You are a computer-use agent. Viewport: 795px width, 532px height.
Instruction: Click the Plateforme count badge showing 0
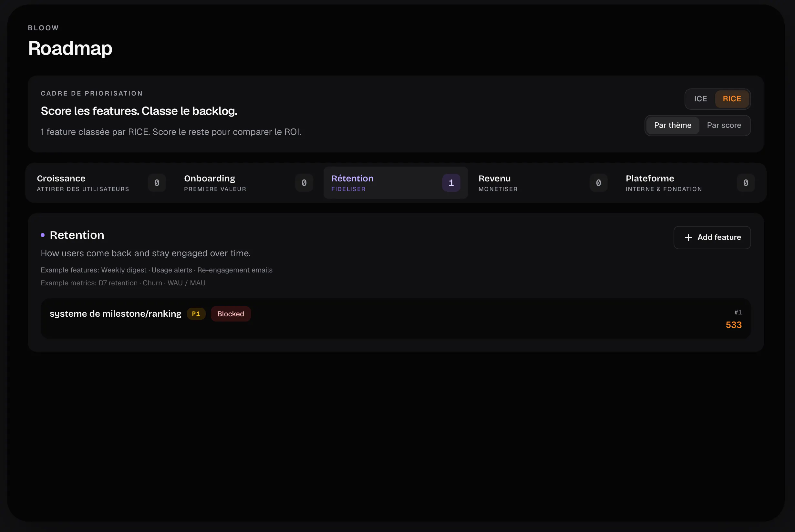(746, 183)
